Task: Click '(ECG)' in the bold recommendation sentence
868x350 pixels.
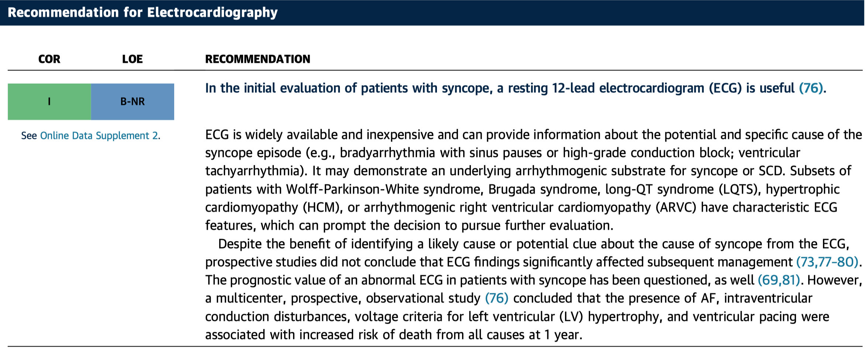Action: [725, 88]
